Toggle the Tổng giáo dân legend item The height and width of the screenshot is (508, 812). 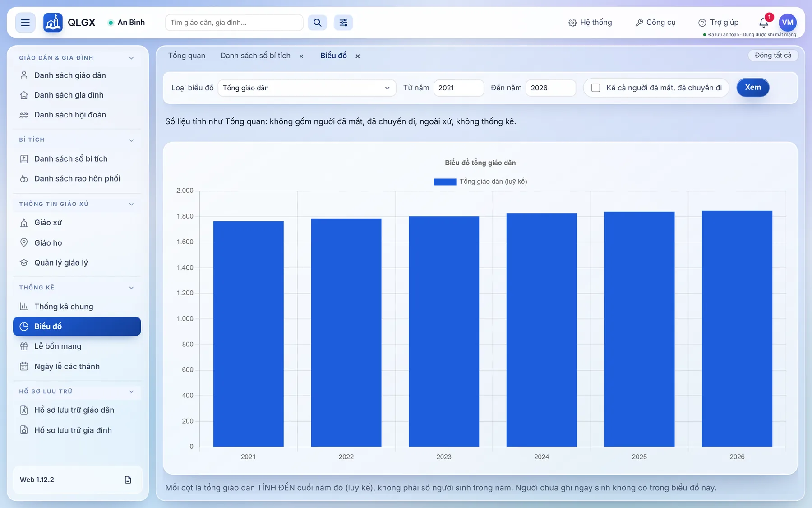[x=480, y=182]
